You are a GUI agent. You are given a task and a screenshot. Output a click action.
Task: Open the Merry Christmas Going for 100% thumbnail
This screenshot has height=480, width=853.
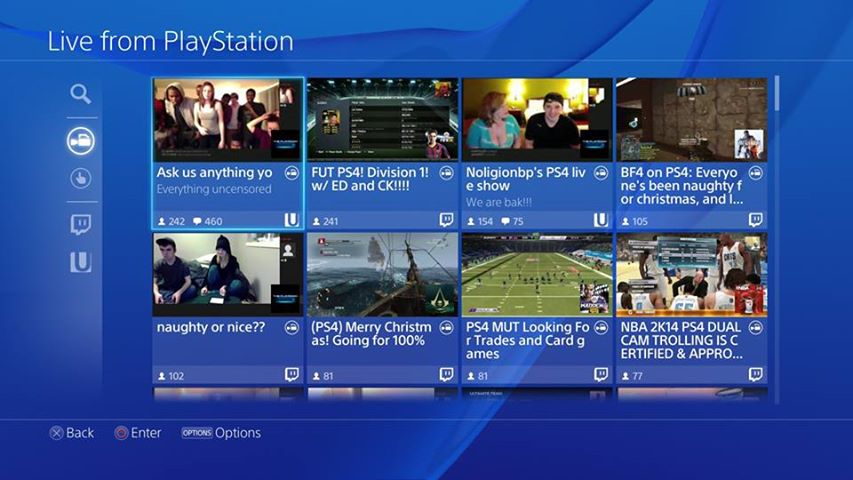(382, 275)
